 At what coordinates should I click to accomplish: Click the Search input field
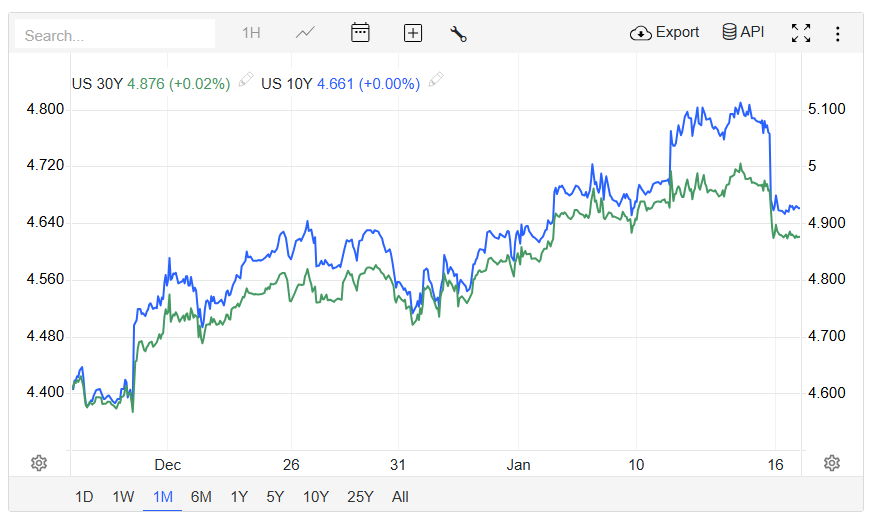(x=115, y=35)
